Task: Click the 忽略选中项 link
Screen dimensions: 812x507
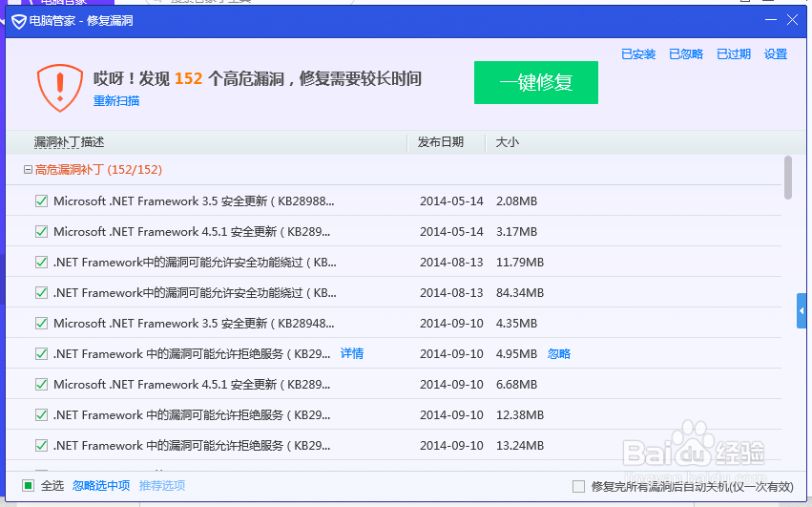Action: click(101, 486)
